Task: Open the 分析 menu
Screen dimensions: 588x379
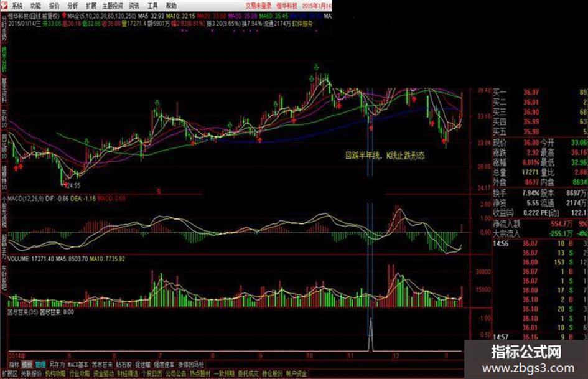Action: 73,6
